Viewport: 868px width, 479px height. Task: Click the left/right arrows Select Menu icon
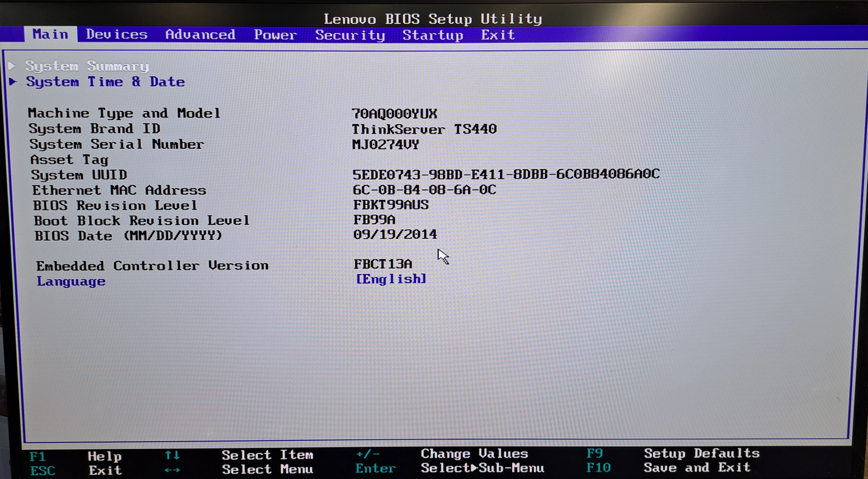(x=172, y=470)
